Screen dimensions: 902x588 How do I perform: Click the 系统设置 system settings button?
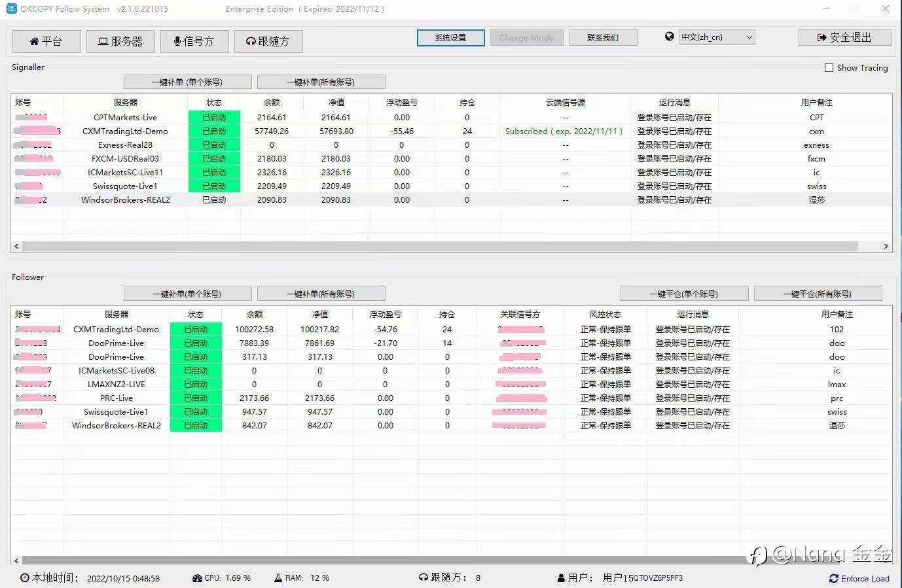pos(451,38)
